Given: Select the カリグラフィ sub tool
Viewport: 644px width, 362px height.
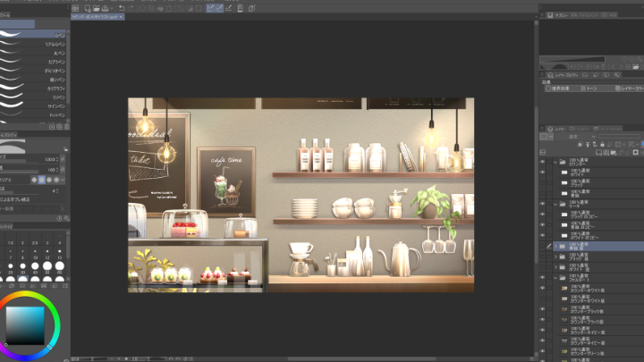Looking at the screenshot, I should coord(33,88).
